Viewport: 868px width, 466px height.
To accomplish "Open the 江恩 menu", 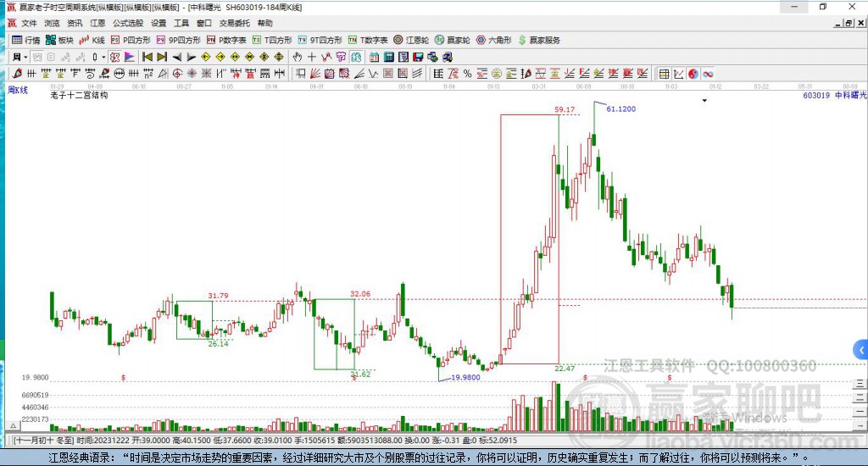I will (x=97, y=23).
